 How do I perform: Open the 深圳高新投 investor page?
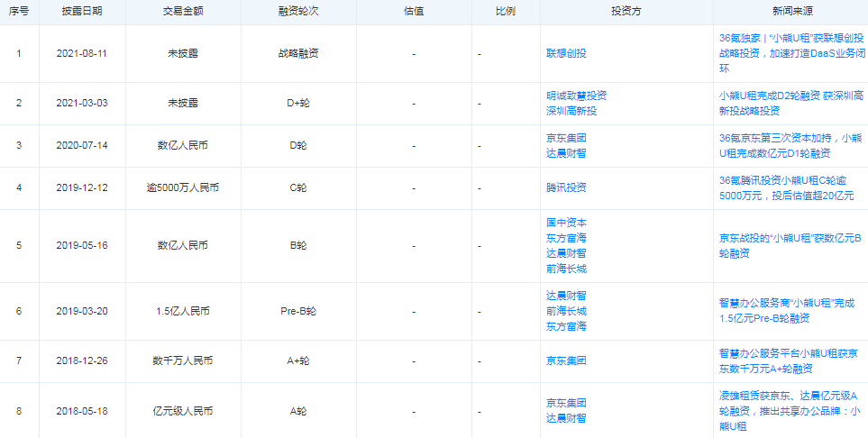571,111
